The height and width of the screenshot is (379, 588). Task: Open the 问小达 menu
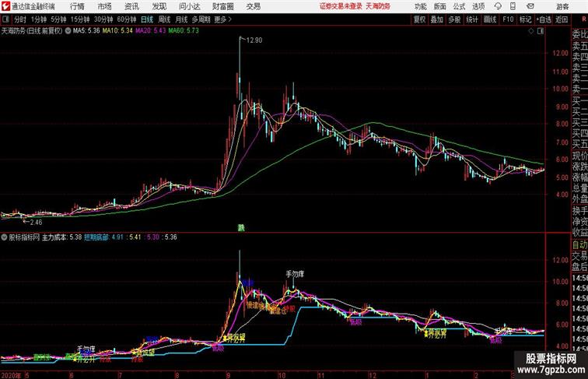pos(189,6)
